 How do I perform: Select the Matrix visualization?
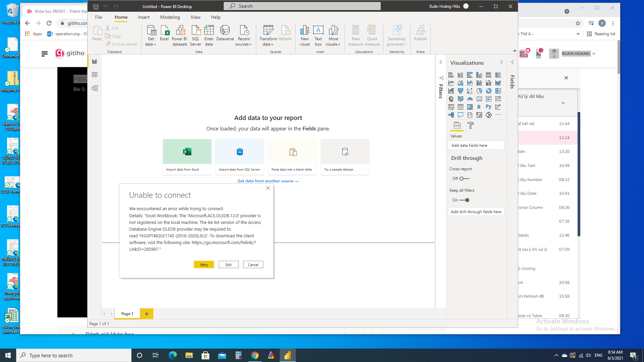pos(470,107)
